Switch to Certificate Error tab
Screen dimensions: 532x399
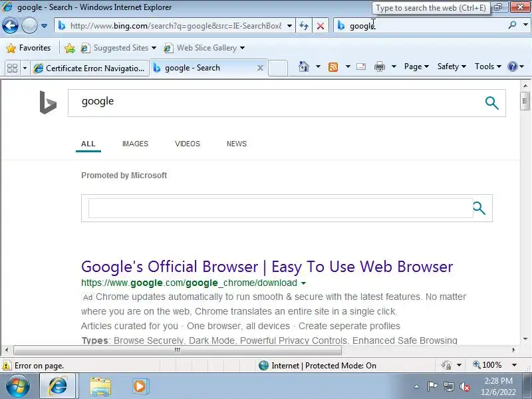[90, 68]
